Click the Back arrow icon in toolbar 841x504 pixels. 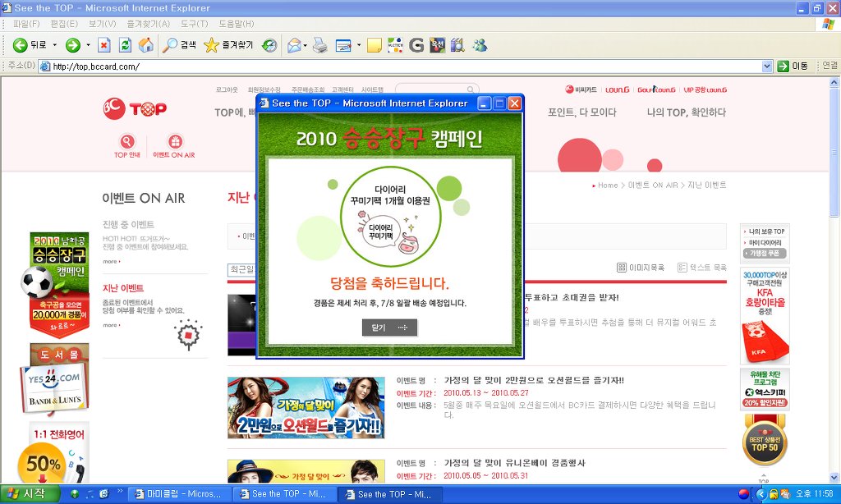(20, 45)
